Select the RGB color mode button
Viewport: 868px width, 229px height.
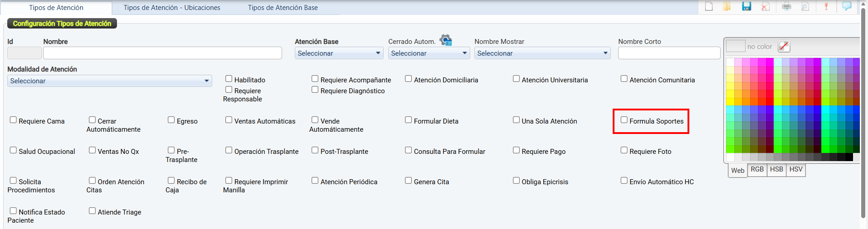[x=757, y=169]
